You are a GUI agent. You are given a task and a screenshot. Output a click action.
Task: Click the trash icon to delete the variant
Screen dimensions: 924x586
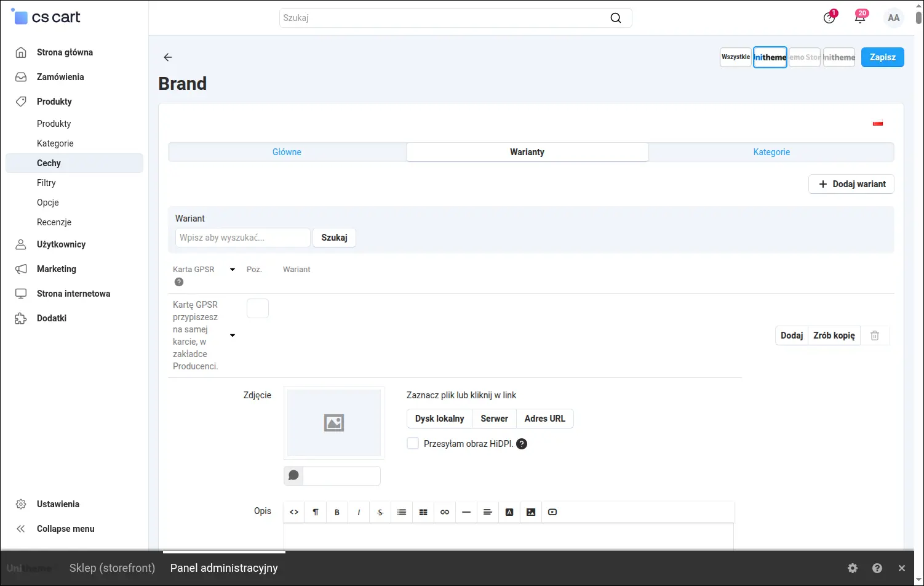click(x=875, y=335)
